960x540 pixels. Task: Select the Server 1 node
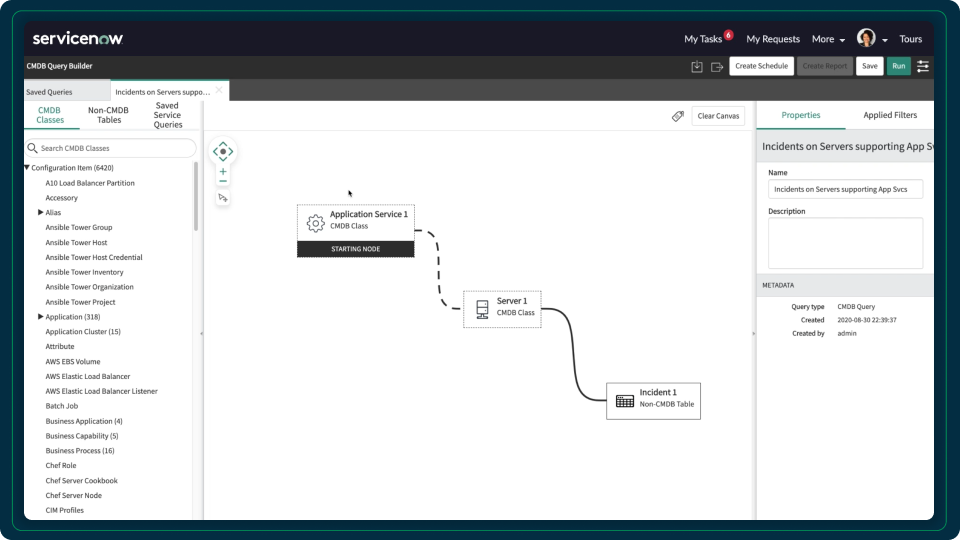pyautogui.click(x=502, y=309)
